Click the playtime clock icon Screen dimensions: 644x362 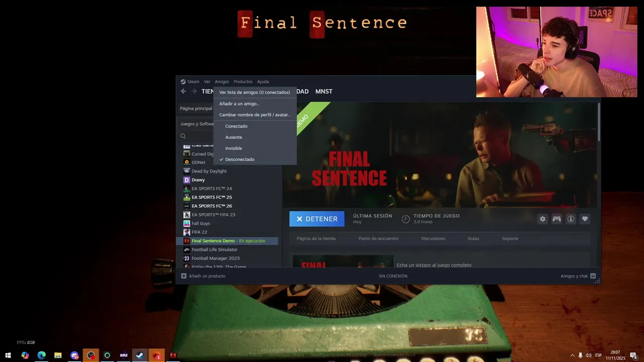click(x=406, y=219)
